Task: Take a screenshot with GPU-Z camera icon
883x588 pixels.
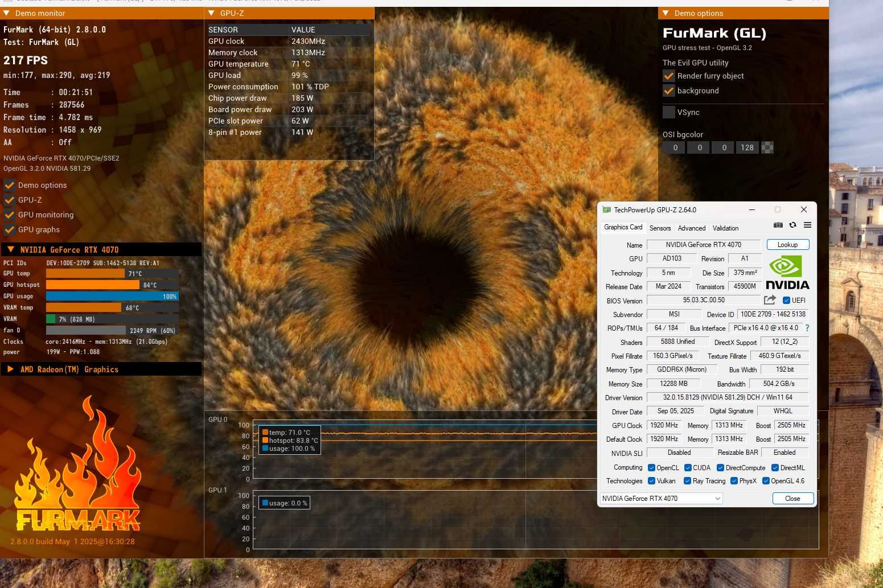Action: [778, 225]
